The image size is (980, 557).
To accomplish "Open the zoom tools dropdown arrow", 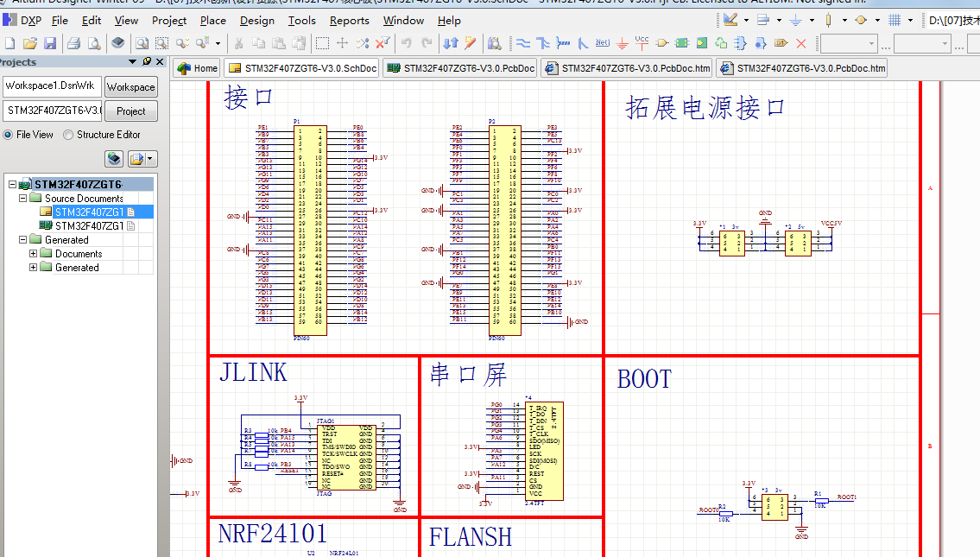I will [x=218, y=43].
